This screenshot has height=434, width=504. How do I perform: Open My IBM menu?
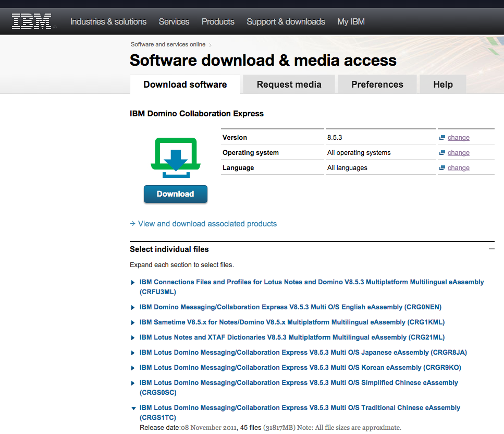tap(351, 21)
